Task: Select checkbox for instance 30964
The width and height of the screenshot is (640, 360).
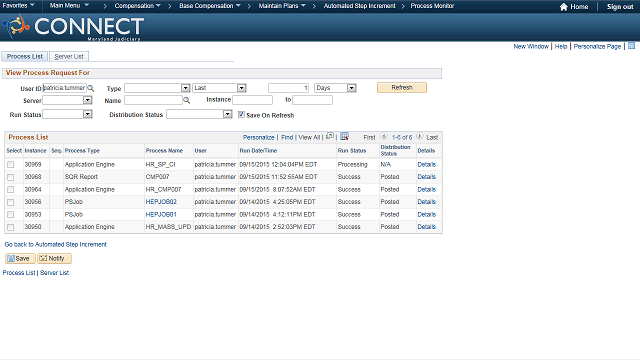Action: click(x=11, y=190)
